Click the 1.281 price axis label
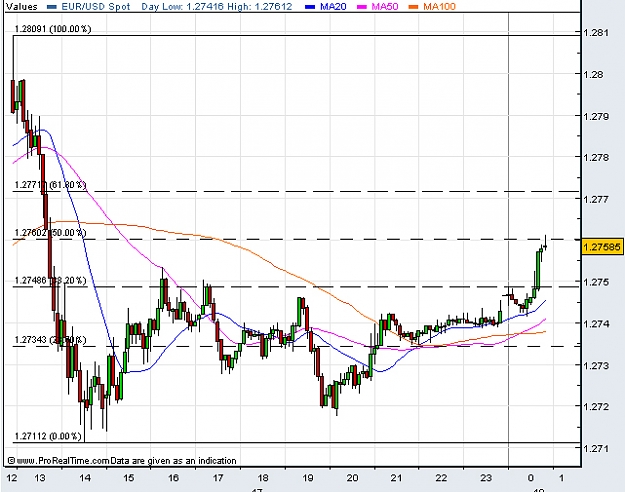 (x=596, y=33)
